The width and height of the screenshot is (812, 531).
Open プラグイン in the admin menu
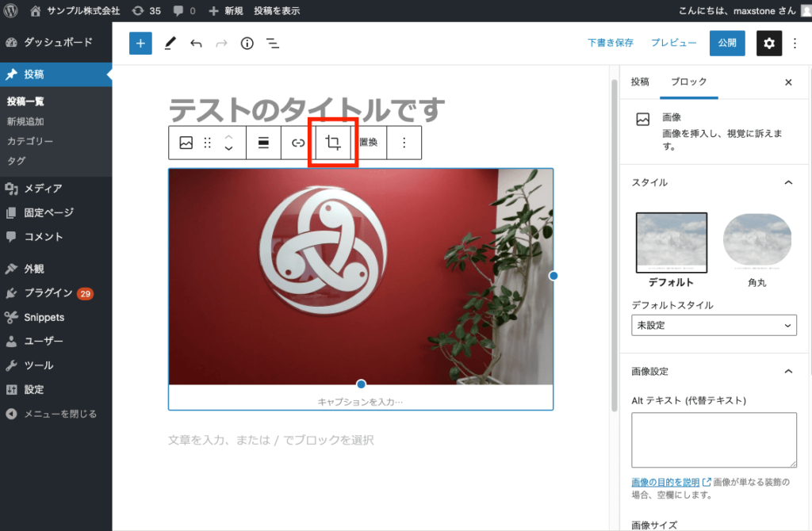(x=48, y=293)
